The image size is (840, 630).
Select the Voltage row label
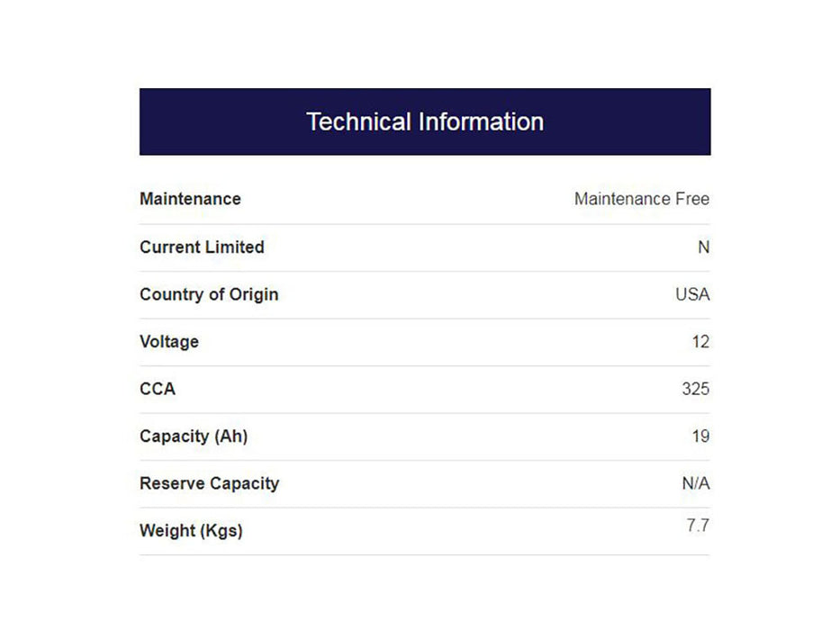[x=169, y=342]
